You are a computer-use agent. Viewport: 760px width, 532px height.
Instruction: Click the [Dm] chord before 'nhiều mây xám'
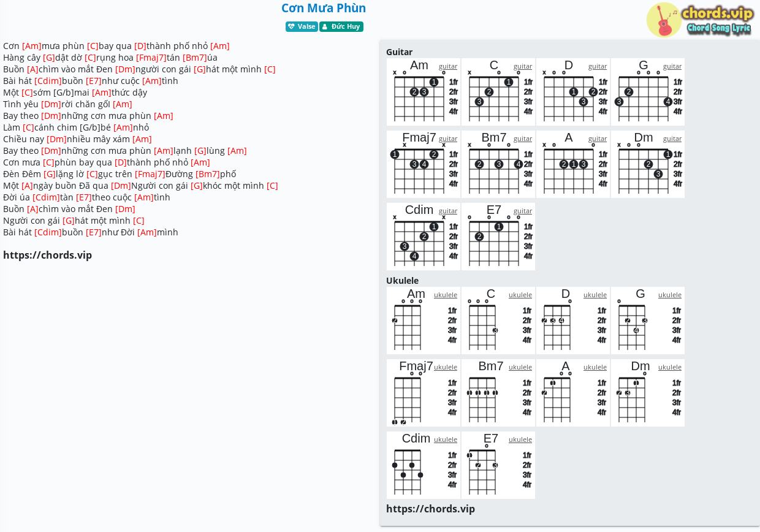click(x=57, y=139)
